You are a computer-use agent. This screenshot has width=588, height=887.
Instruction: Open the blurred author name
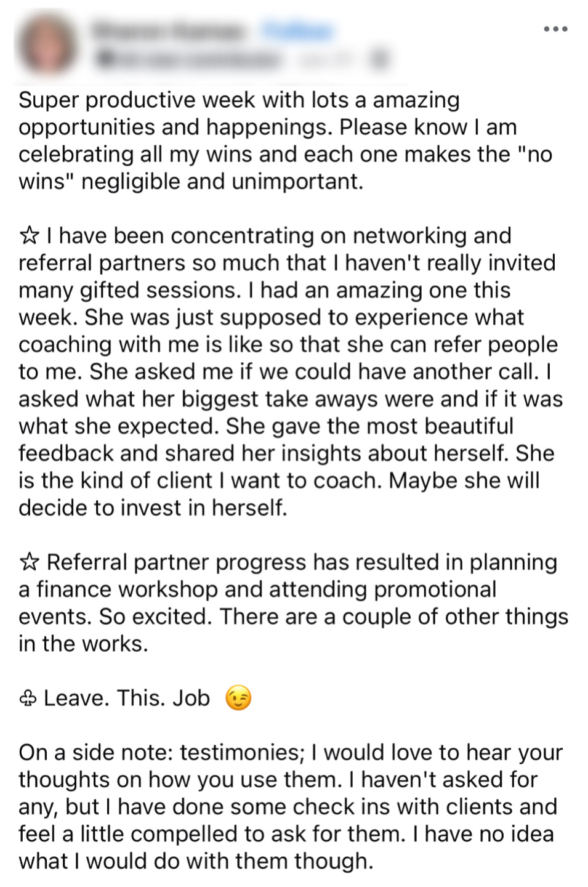click(171, 31)
